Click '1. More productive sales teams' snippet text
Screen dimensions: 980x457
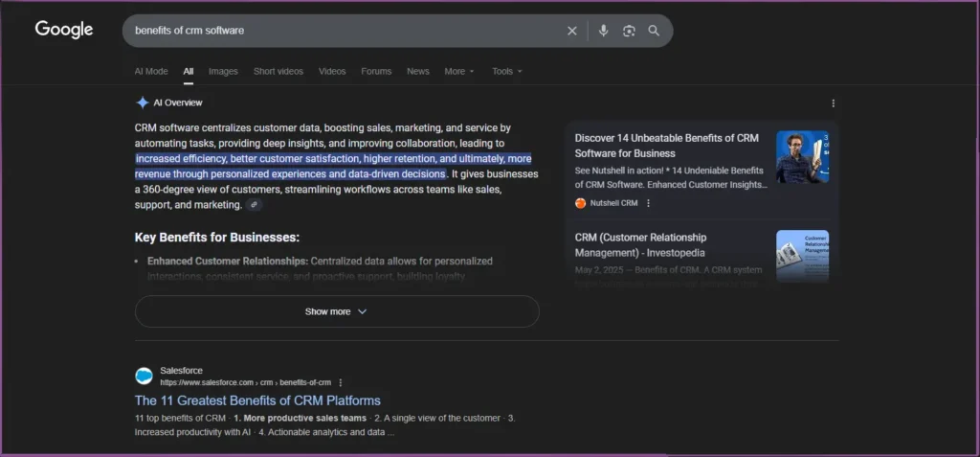pyautogui.click(x=300, y=418)
